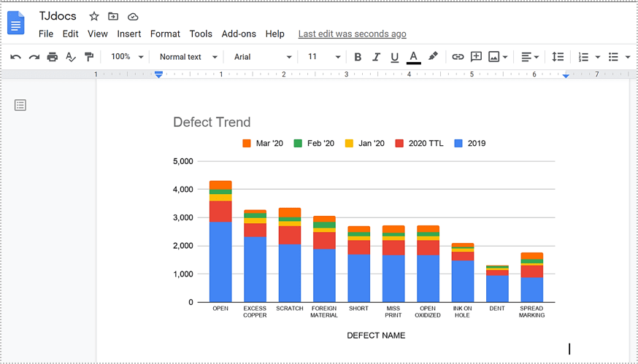Expand the 100% zoom dropdown

point(127,57)
